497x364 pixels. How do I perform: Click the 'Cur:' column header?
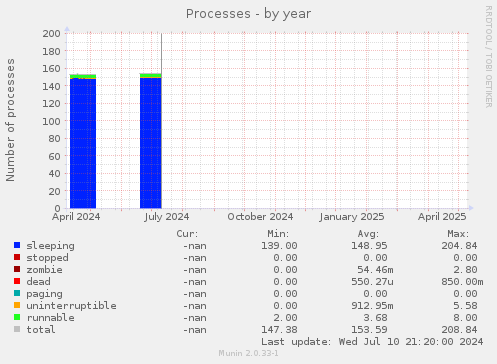(x=187, y=234)
